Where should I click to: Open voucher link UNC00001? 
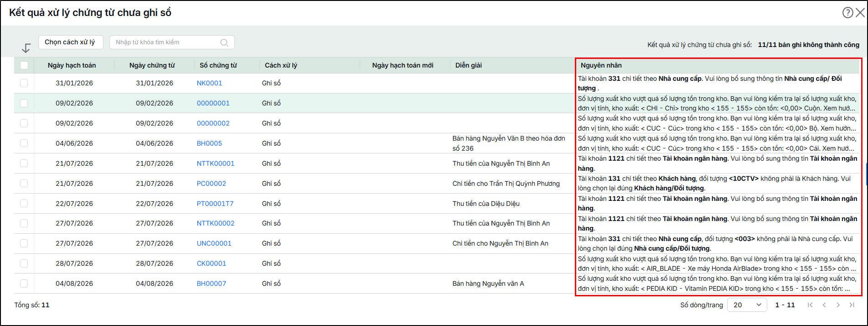[214, 243]
